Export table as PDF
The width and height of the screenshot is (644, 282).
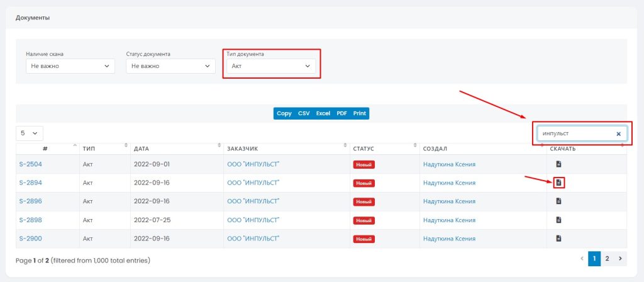tap(341, 113)
